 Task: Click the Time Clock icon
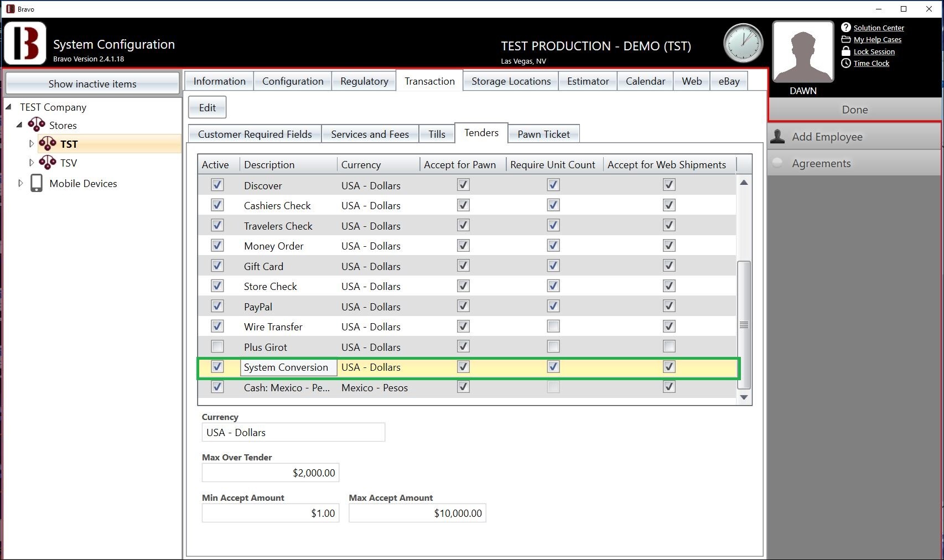[x=846, y=63]
